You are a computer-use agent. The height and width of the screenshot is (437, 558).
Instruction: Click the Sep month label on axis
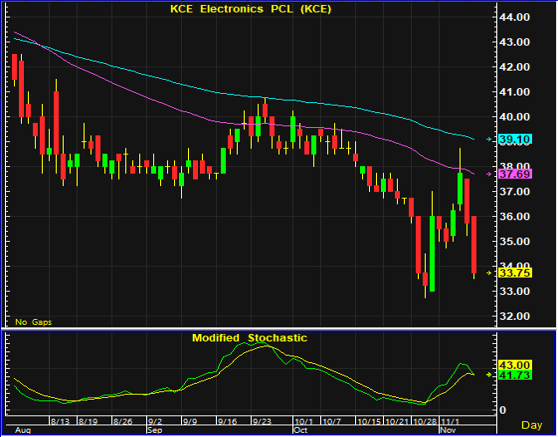tap(154, 430)
